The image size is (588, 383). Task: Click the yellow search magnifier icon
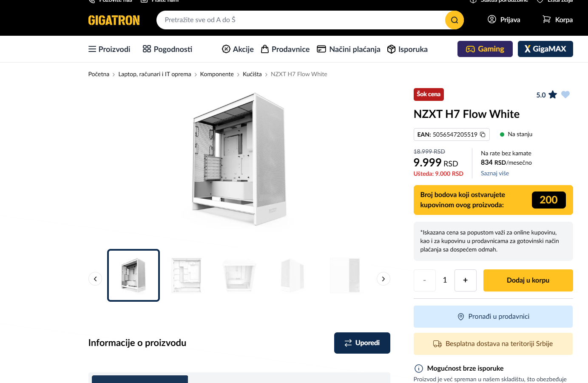click(454, 20)
